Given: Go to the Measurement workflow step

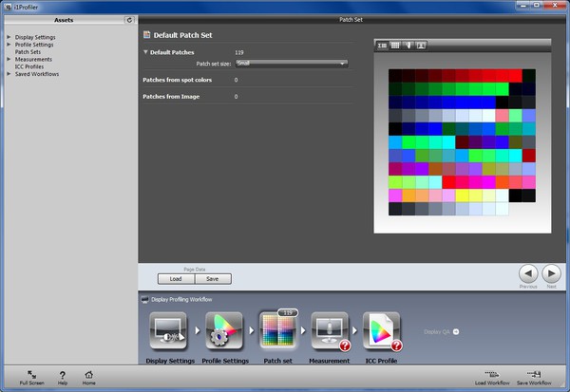Looking at the screenshot, I should click(x=330, y=331).
